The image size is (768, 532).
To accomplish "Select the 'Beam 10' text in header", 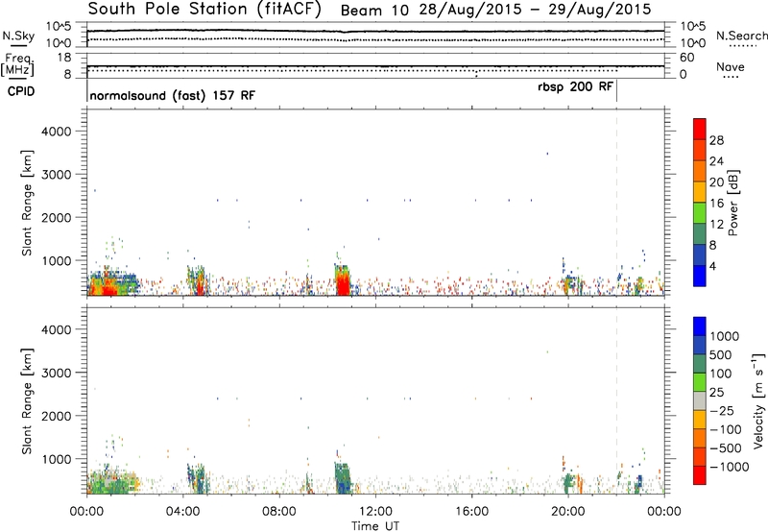I will [x=374, y=11].
